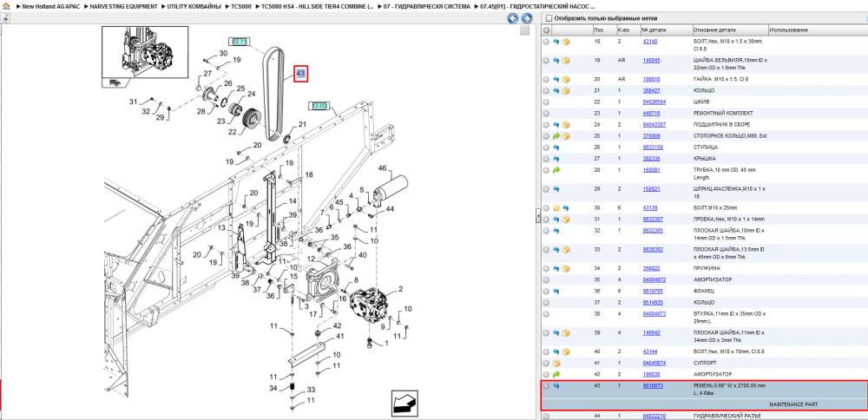Select callout 46 in the diagram
Screen dimensions: 868x420
(x=382, y=167)
